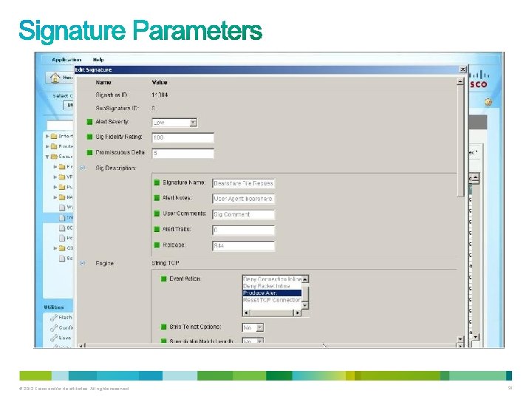This screenshot has height=399, width=532.
Task: Select Produce Alert event action
Action: tap(272, 293)
